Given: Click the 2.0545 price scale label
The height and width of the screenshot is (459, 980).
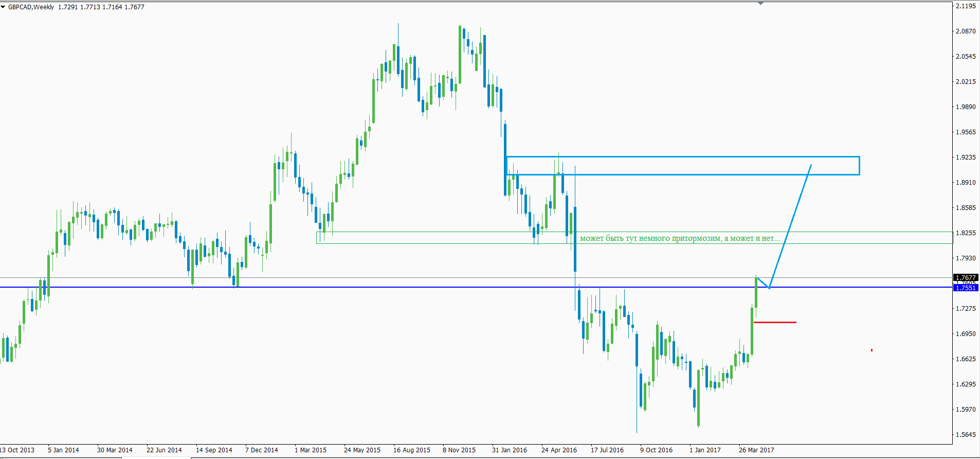Looking at the screenshot, I should pyautogui.click(x=966, y=57).
